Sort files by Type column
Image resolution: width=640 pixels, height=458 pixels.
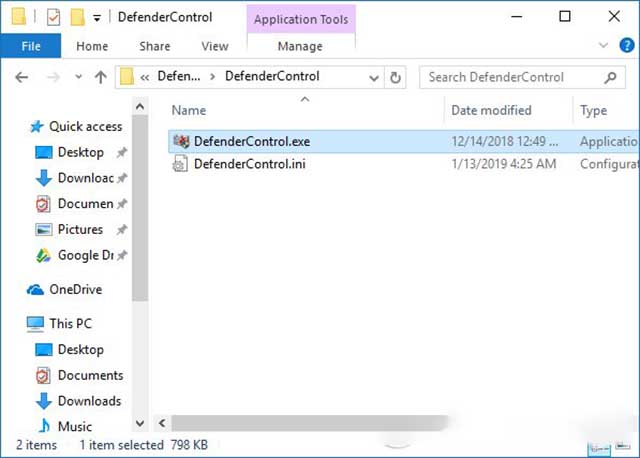tap(593, 110)
